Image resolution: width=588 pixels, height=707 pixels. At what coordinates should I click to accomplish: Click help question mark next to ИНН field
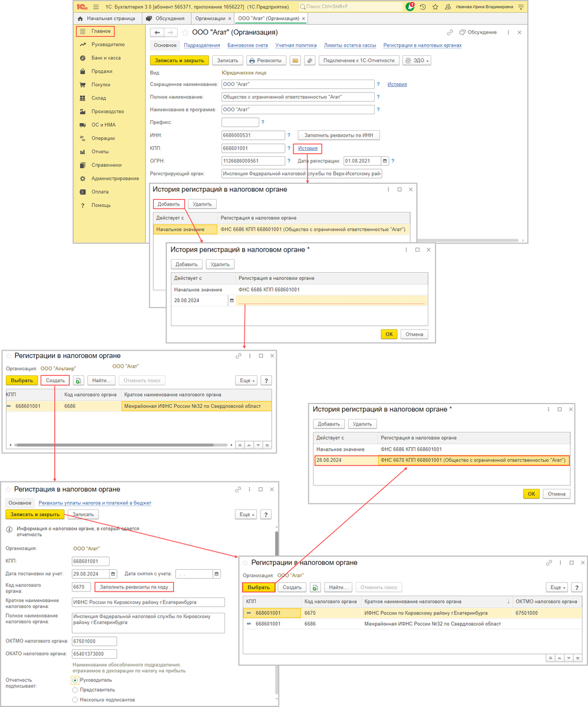[289, 135]
